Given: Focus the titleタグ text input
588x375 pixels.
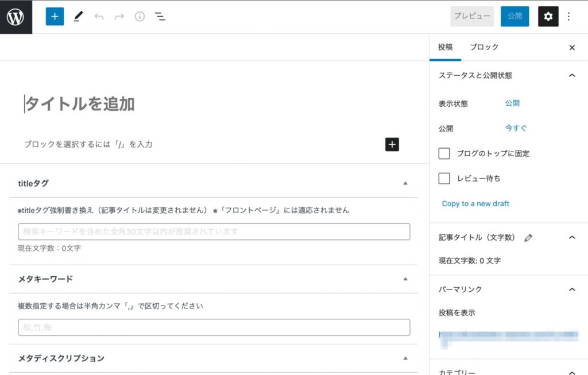Looking at the screenshot, I should coord(214,232).
